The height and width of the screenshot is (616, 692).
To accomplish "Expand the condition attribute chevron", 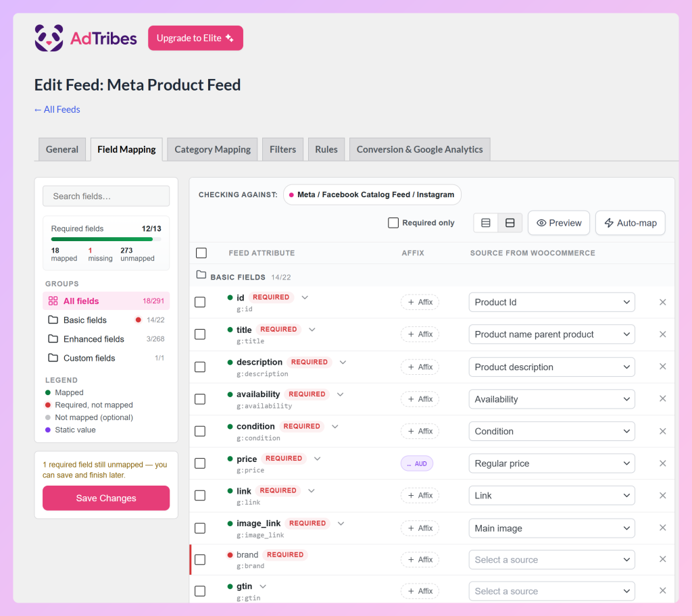I will 335,427.
